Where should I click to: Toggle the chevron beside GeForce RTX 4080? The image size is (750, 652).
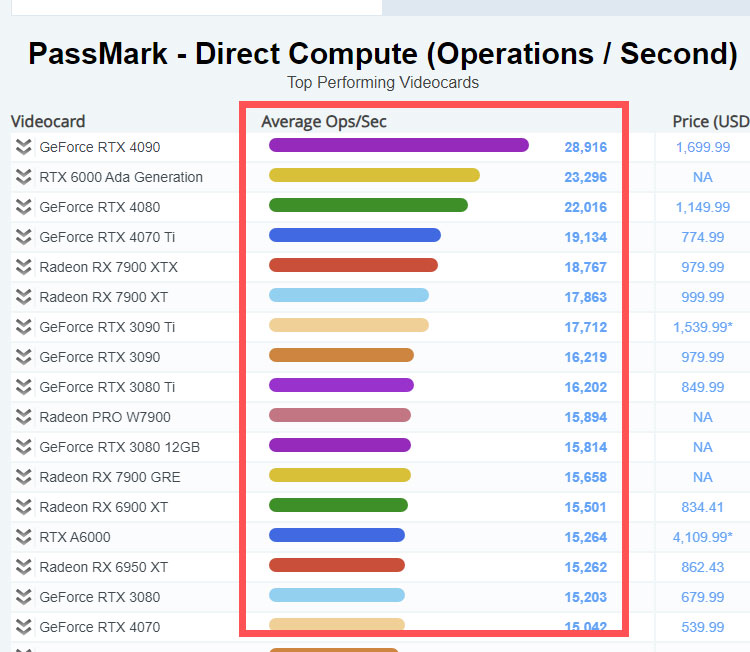24,207
